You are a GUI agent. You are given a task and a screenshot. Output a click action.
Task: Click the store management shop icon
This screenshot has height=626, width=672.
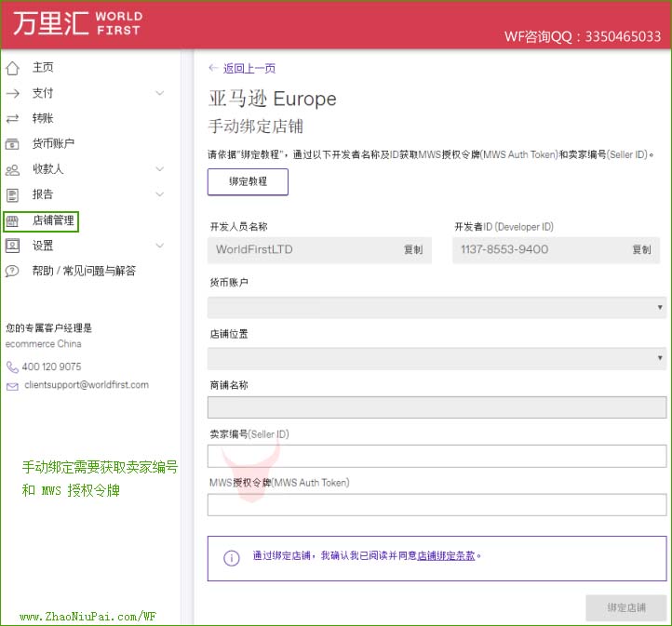(x=12, y=221)
